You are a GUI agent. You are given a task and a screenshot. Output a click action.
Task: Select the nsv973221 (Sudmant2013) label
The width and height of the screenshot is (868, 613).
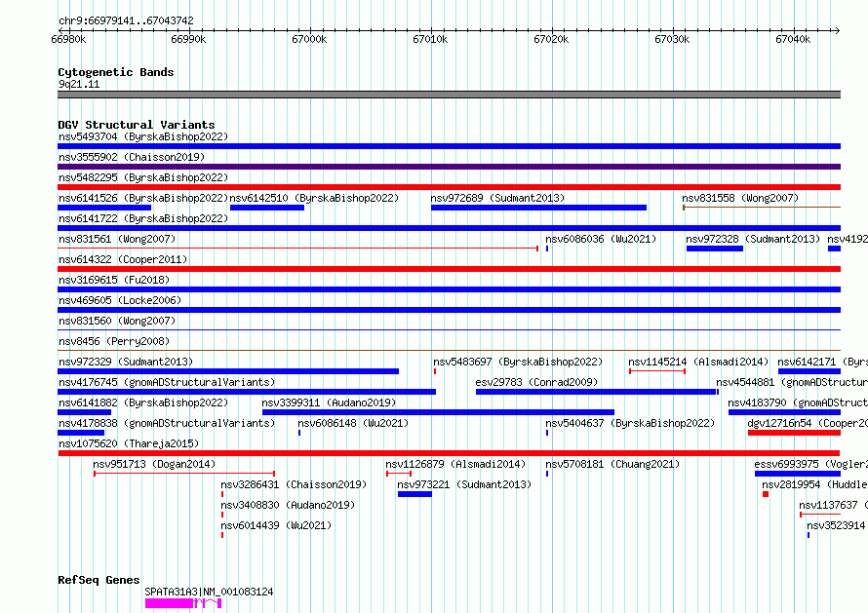click(x=464, y=484)
